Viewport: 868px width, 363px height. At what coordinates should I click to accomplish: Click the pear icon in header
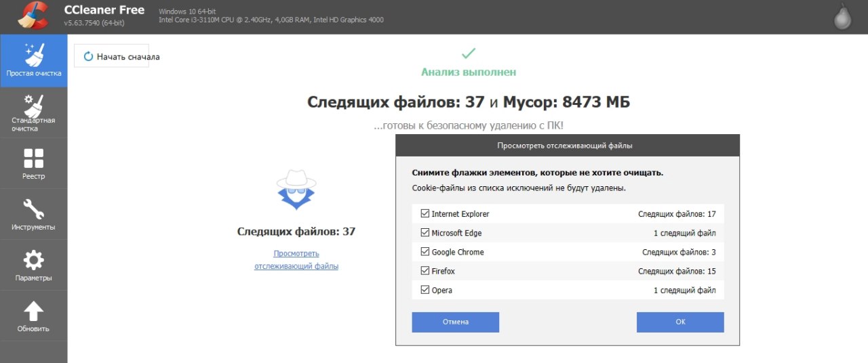[x=842, y=18]
